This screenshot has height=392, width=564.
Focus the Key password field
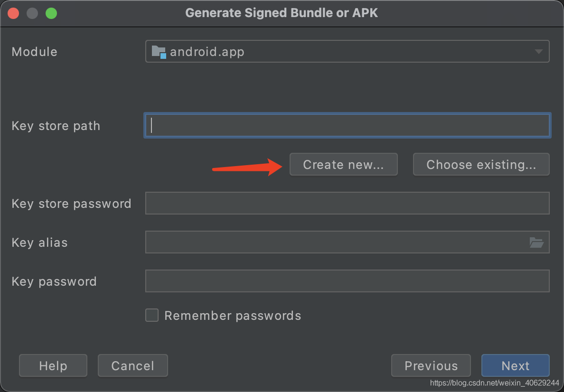[x=347, y=281]
